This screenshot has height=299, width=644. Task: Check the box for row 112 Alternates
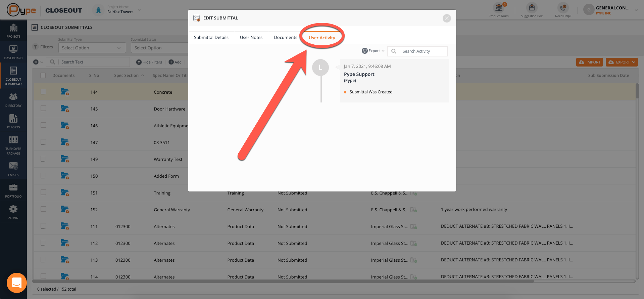click(43, 243)
